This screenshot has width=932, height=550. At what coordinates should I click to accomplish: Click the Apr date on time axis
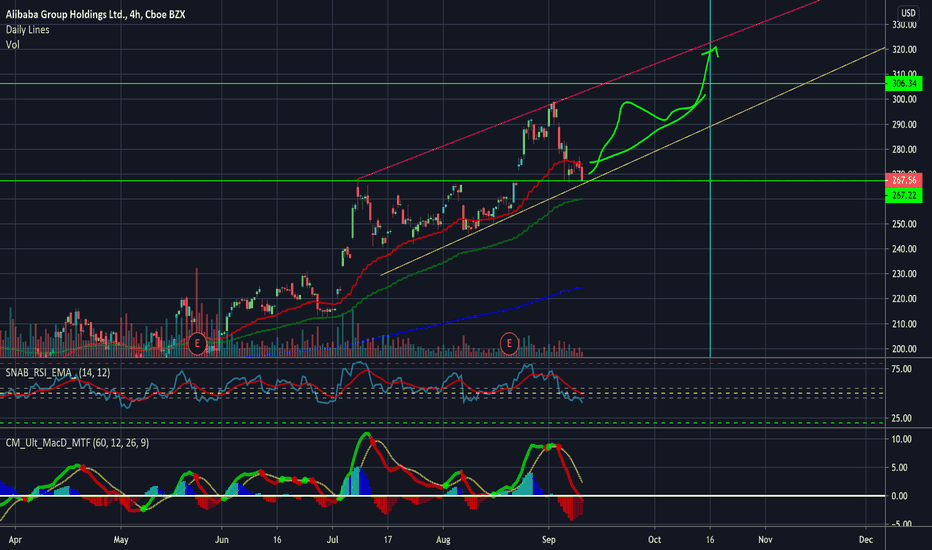15,540
